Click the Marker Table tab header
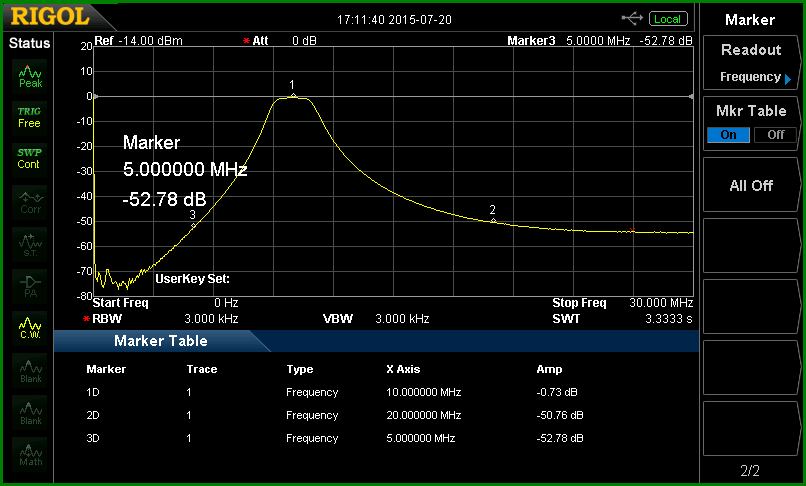Viewport: 806px width, 486px height. pyautogui.click(x=161, y=341)
